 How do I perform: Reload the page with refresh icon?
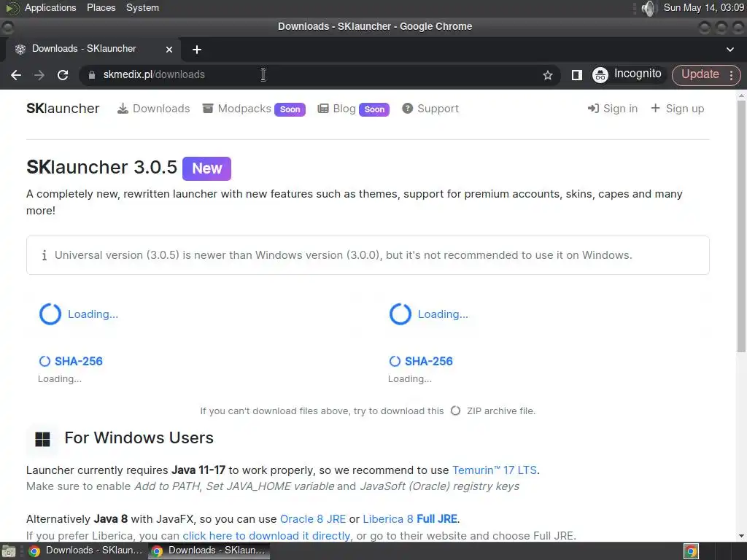63,75
